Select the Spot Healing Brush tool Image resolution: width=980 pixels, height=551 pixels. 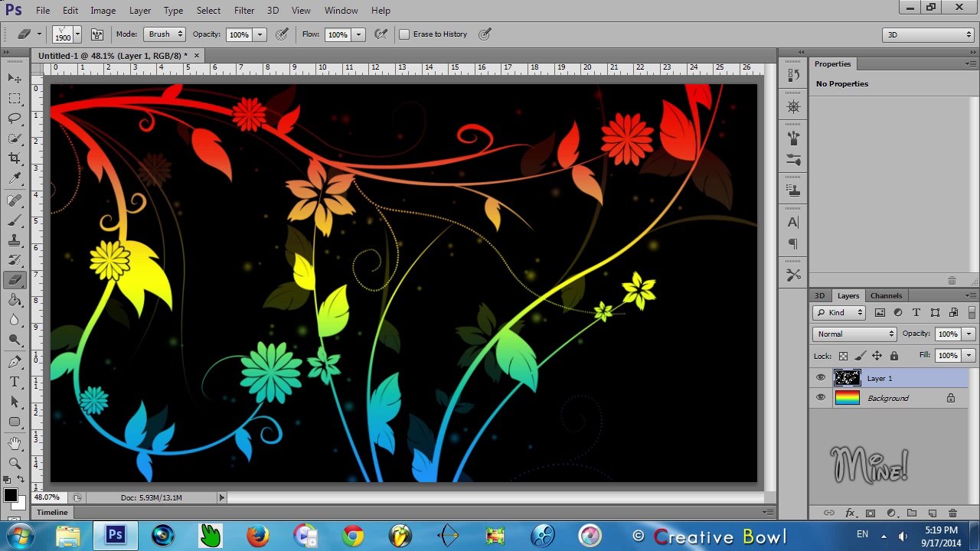[x=15, y=201]
